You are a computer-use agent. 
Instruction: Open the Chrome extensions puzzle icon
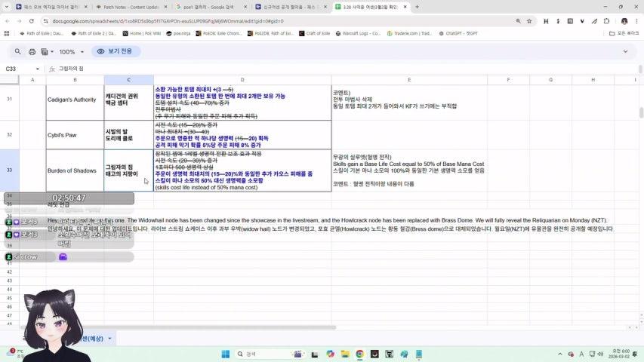click(606, 21)
